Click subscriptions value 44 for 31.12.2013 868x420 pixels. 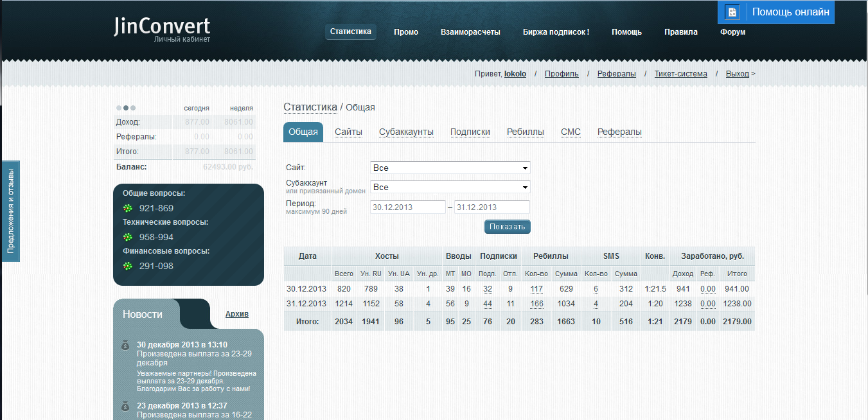pos(488,304)
